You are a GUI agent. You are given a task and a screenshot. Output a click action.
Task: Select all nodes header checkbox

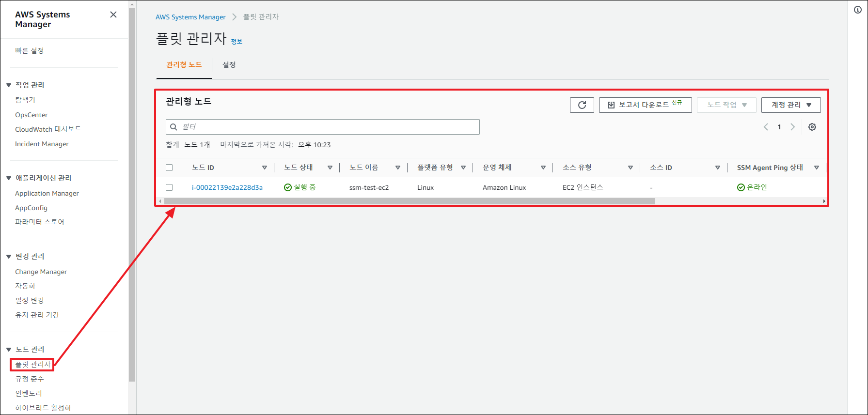[x=169, y=168]
